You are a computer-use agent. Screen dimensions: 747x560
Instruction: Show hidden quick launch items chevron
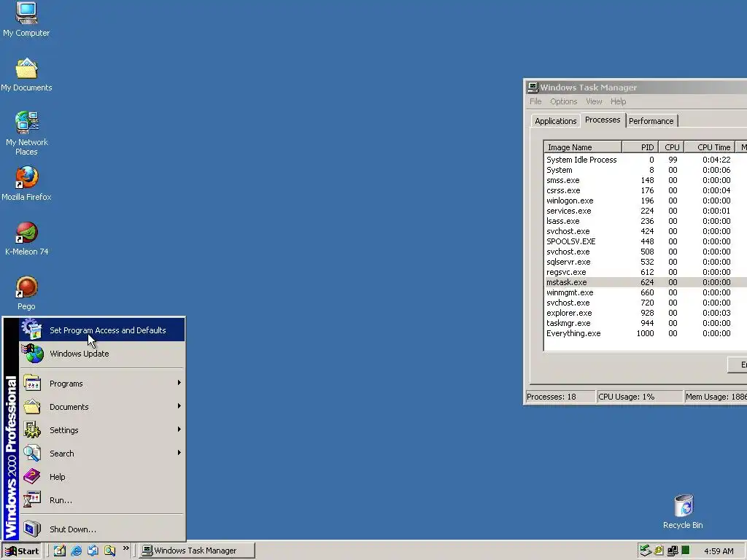pyautogui.click(x=125, y=548)
